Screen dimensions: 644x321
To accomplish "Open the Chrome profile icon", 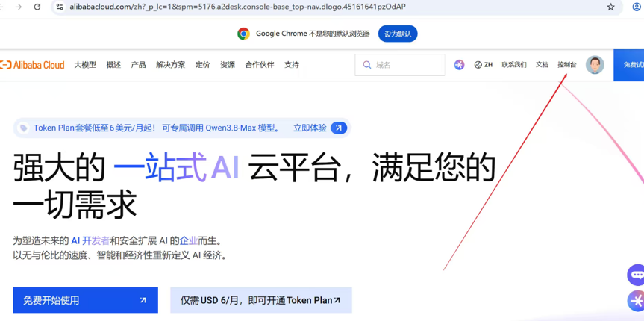I will [x=638, y=7].
